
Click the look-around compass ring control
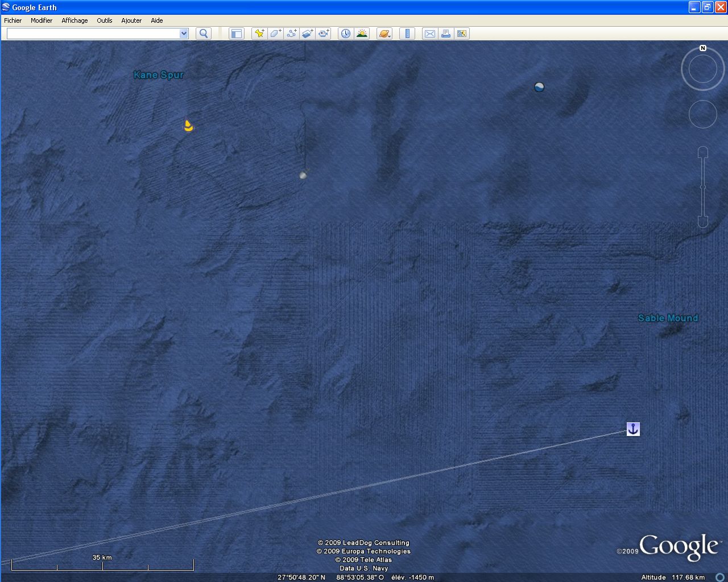pos(703,69)
